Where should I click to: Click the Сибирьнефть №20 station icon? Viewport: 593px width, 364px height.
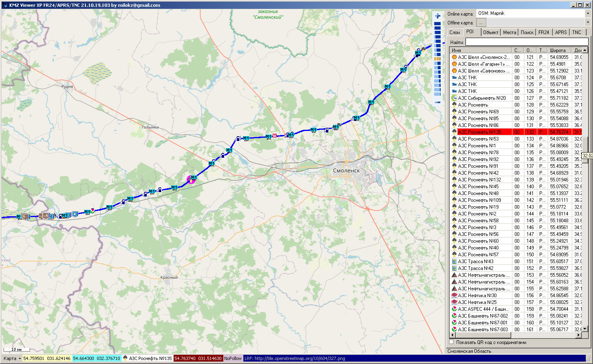454,98
